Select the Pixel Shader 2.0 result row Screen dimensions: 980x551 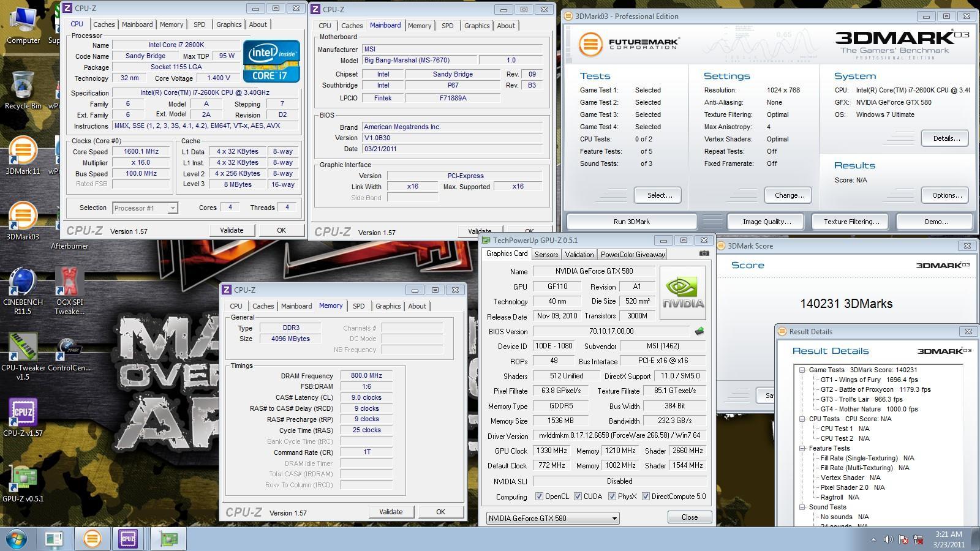pos(852,487)
